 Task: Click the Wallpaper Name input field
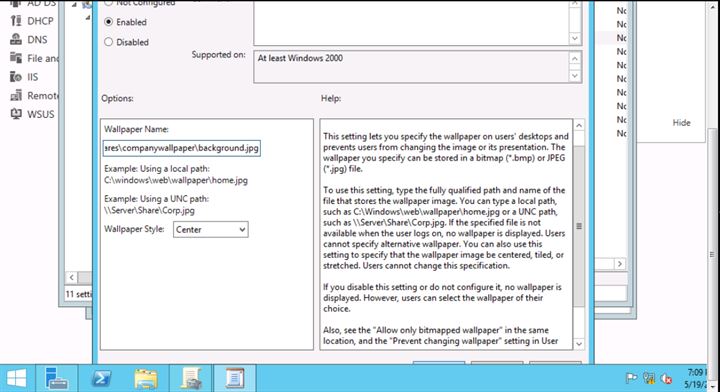click(x=182, y=148)
